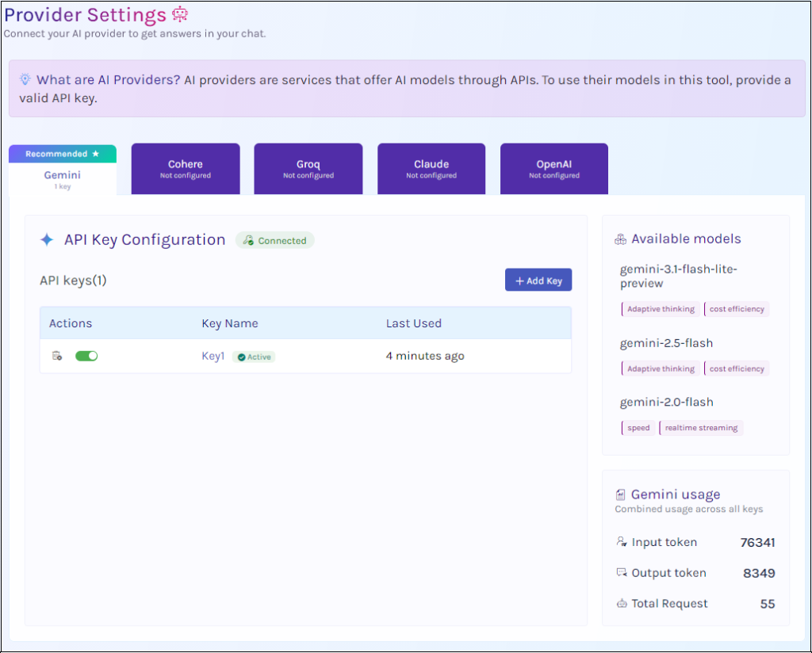Click cost efficiency tag under gemini-3.1-flash-lite-preview
812x653 pixels.
737,309
